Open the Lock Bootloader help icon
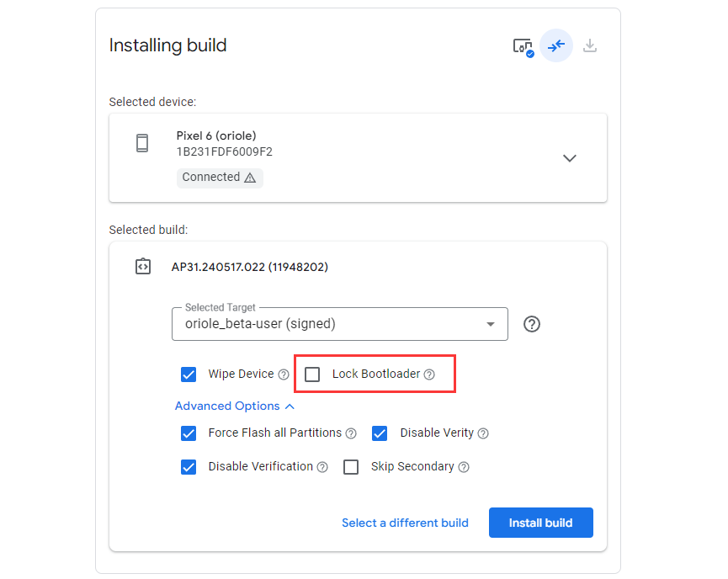Viewport: 728px width, 579px height. [429, 374]
